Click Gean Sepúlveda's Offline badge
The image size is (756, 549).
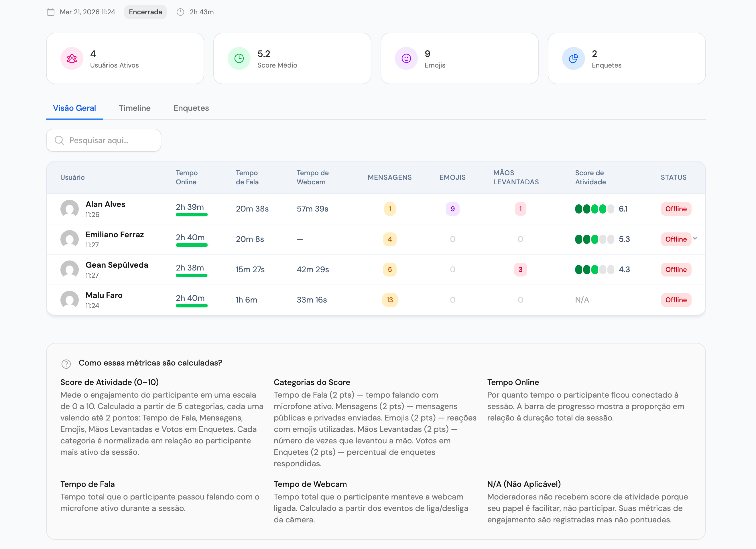pos(676,270)
